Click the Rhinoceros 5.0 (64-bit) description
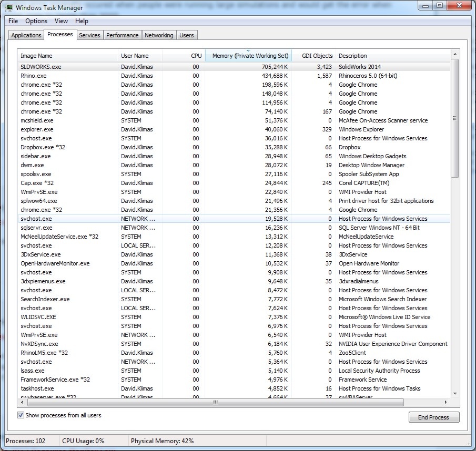This screenshot has width=476, height=451. click(368, 76)
